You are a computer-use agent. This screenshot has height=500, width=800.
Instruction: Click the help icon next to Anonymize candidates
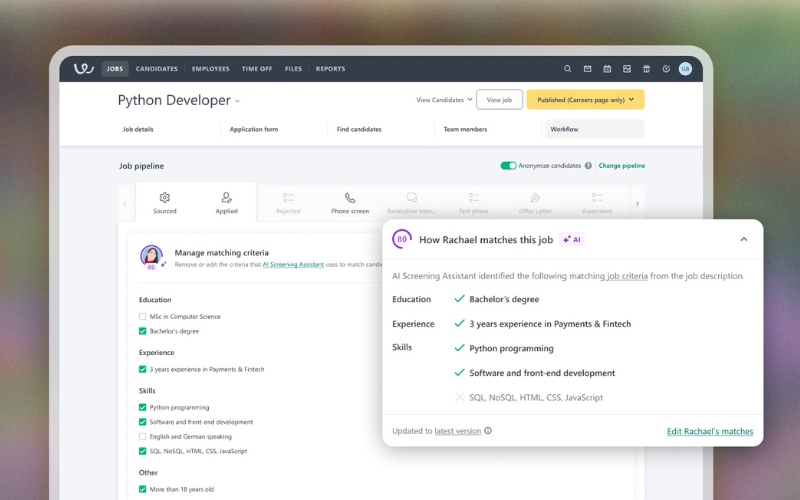588,166
